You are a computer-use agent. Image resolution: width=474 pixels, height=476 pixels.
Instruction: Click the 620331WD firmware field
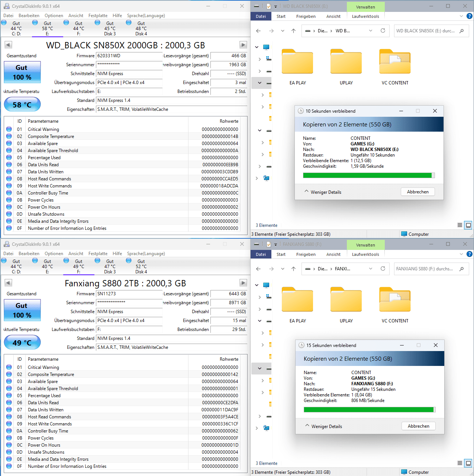pyautogui.click(x=129, y=56)
